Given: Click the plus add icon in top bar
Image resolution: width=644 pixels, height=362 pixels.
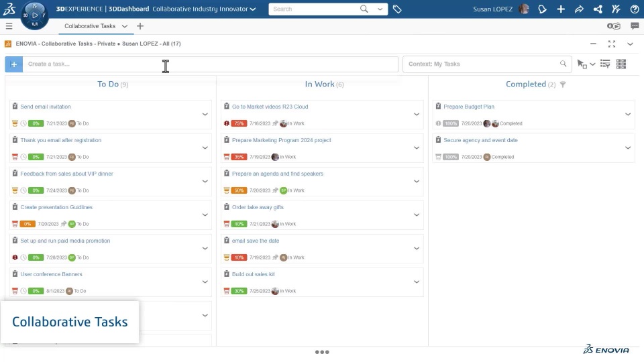Looking at the screenshot, I should 561,9.
